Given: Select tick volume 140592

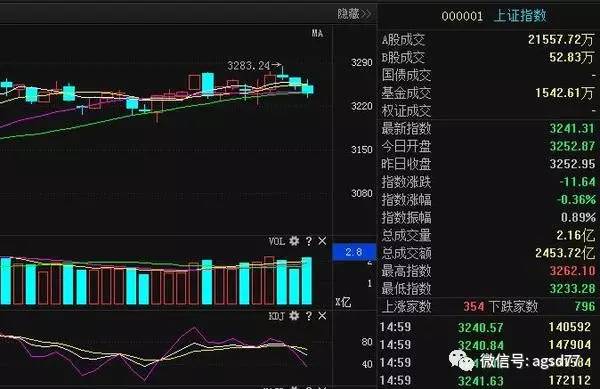Looking at the screenshot, I should (x=570, y=327).
